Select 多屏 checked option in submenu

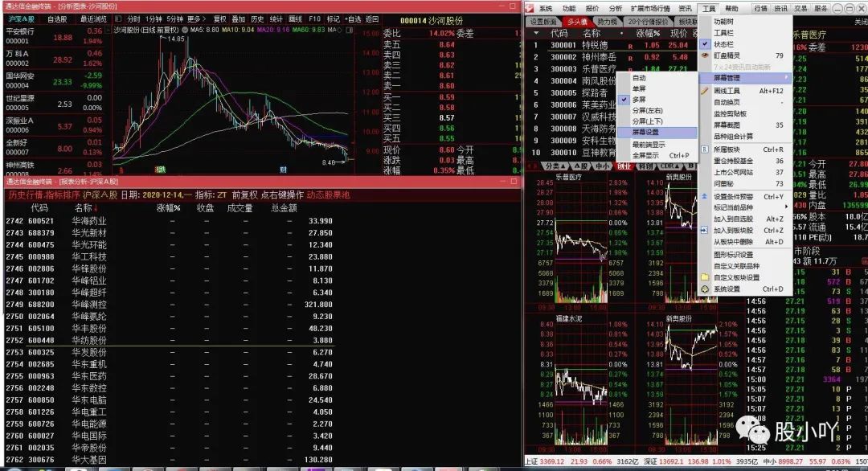(x=656, y=100)
